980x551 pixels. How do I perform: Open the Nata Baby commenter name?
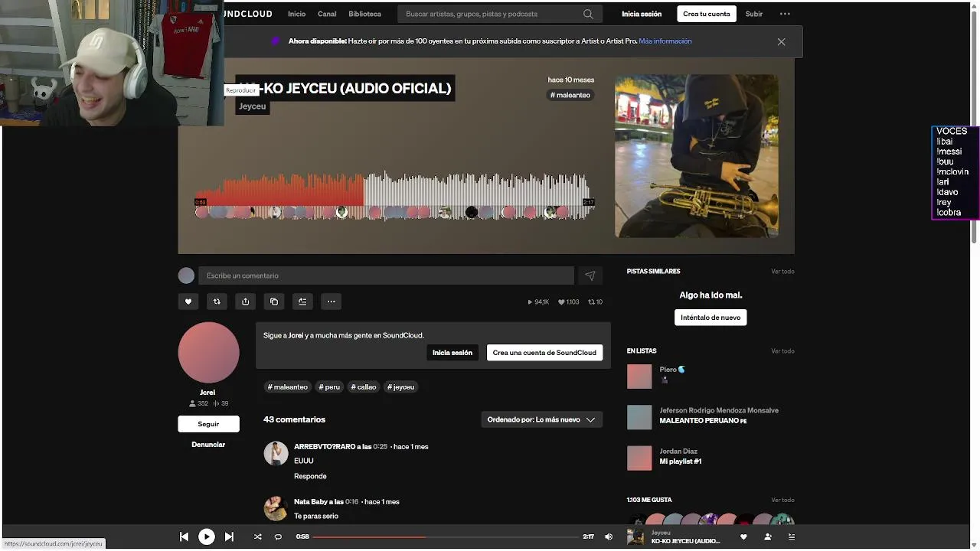click(x=311, y=502)
